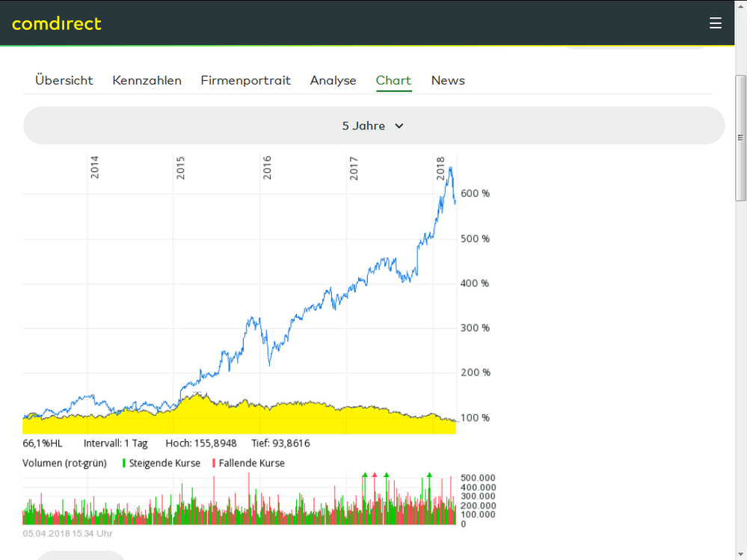747x560 pixels.
Task: Click the blue price line peak near 600 %
Action: [x=450, y=169]
